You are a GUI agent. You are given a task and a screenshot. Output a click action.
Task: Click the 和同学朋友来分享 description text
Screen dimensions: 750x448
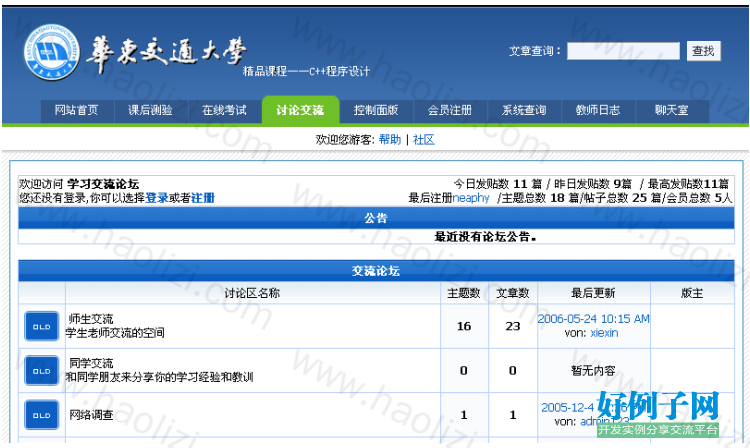(x=160, y=377)
